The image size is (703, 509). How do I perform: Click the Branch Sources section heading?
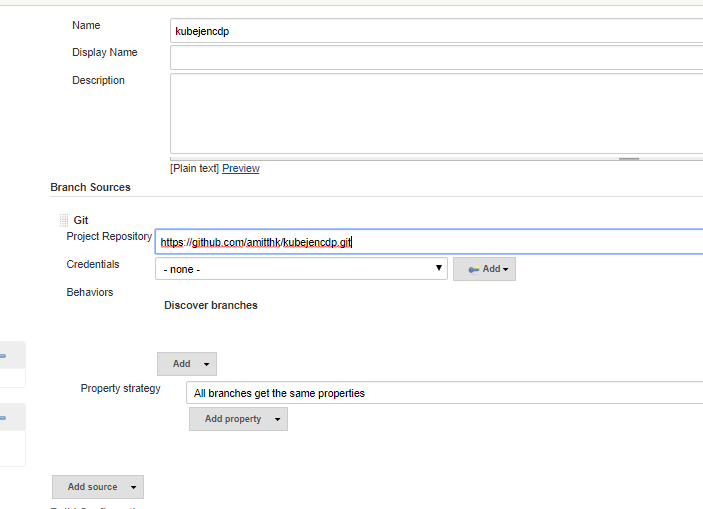tap(90, 187)
